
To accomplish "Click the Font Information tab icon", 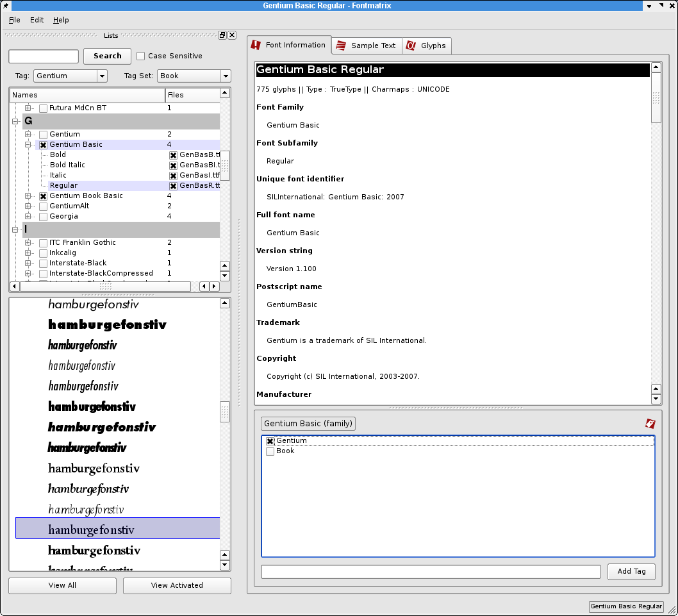I will point(256,45).
